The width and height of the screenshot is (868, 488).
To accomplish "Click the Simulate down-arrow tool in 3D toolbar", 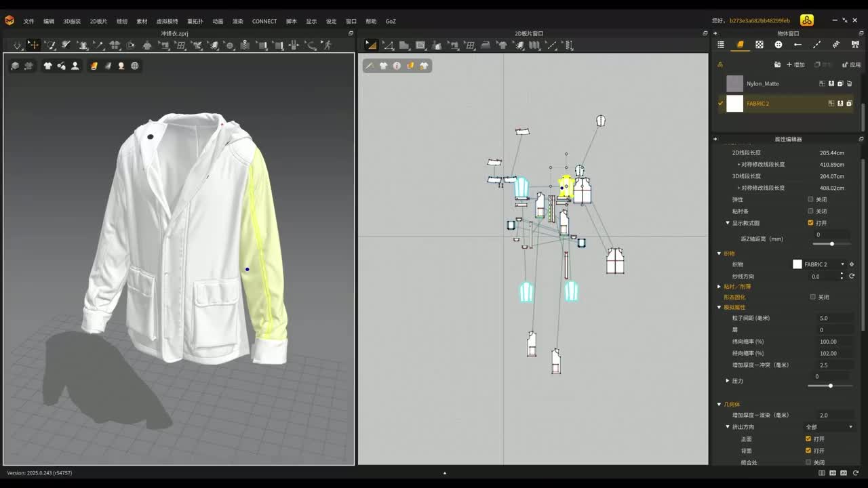I will click(x=17, y=45).
